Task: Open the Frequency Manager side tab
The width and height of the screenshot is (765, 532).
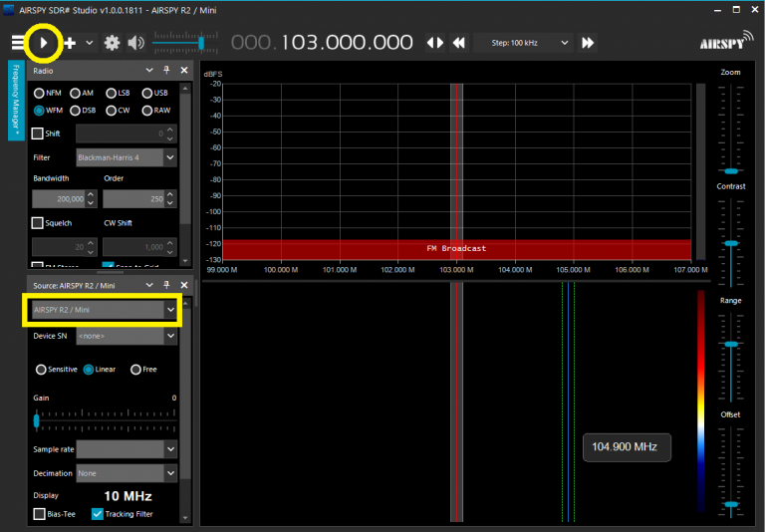Action: pos(16,101)
